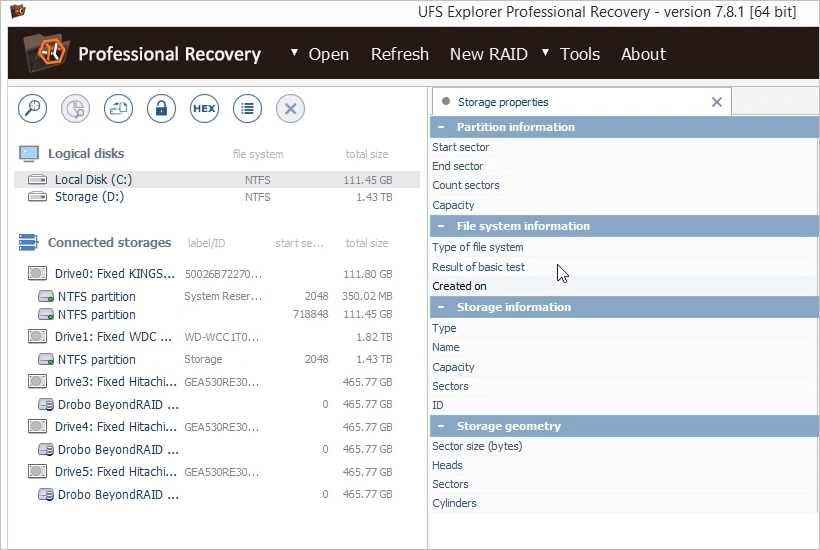Click the disk image save toolbar icon
The image size is (820, 550).
tap(118, 109)
